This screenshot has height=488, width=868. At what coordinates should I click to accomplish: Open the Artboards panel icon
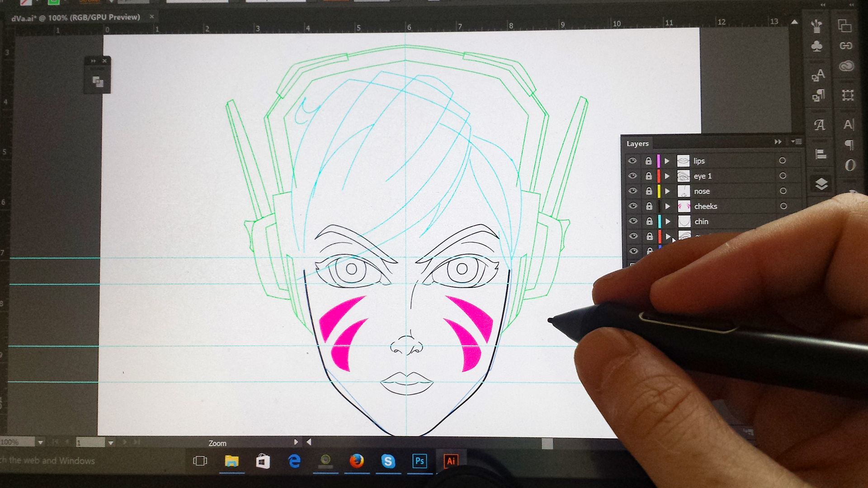point(848,95)
